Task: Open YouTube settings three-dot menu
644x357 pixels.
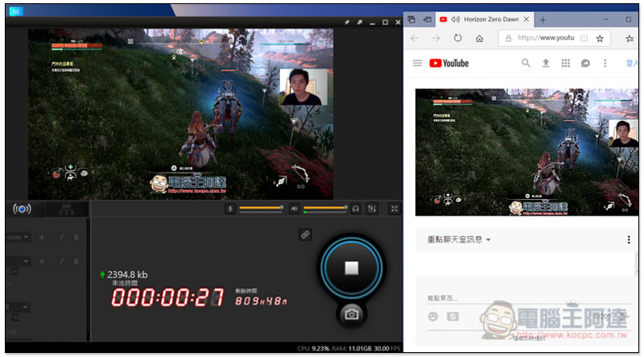Action: tap(605, 63)
